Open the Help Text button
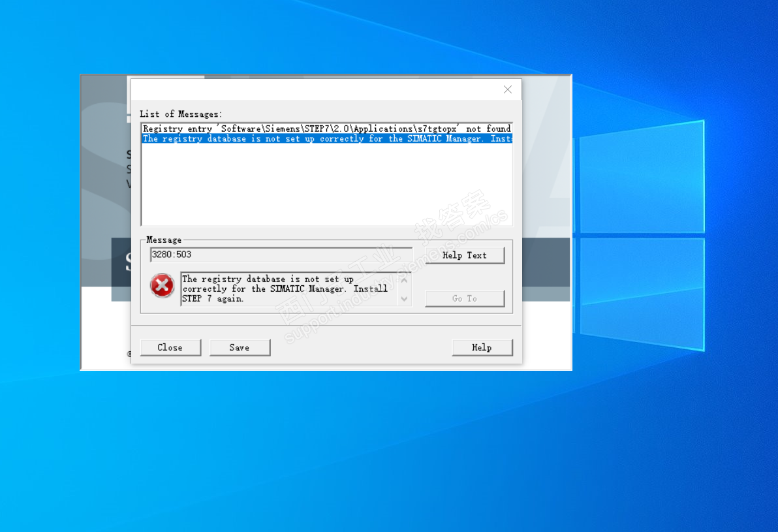Viewport: 778px width, 532px height. tap(465, 255)
